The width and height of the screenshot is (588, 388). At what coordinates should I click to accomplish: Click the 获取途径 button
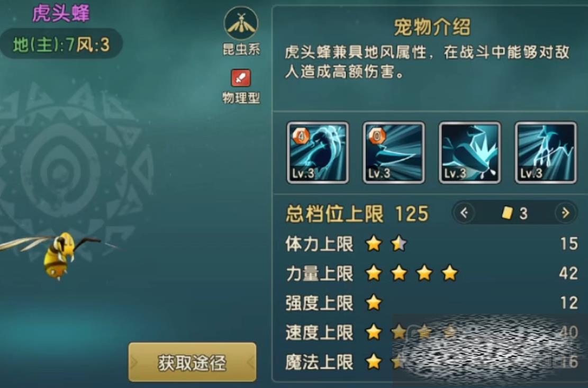pos(192,362)
